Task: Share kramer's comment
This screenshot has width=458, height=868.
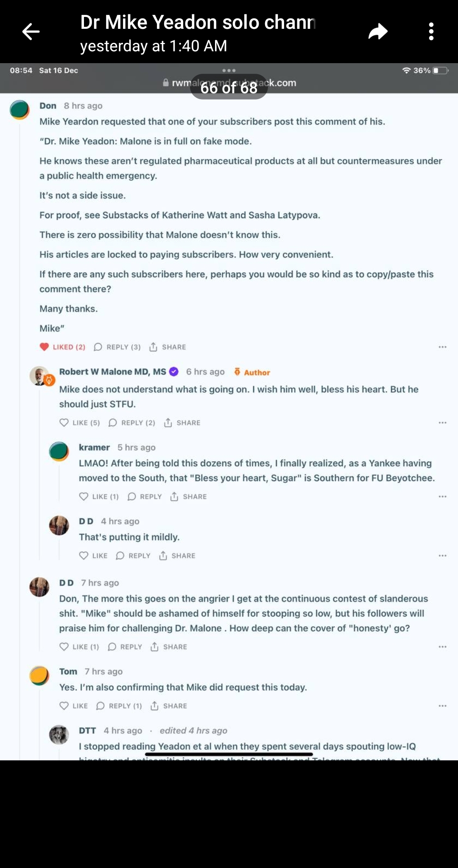Action: point(189,496)
